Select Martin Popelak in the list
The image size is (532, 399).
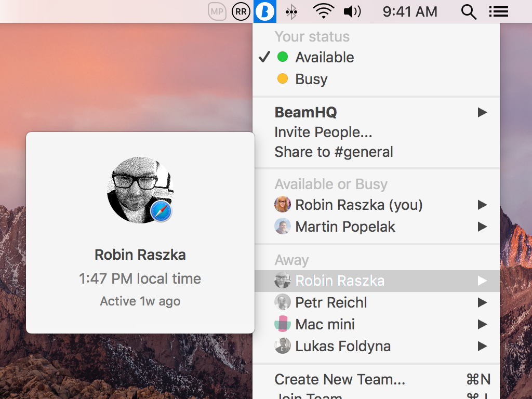click(x=376, y=227)
